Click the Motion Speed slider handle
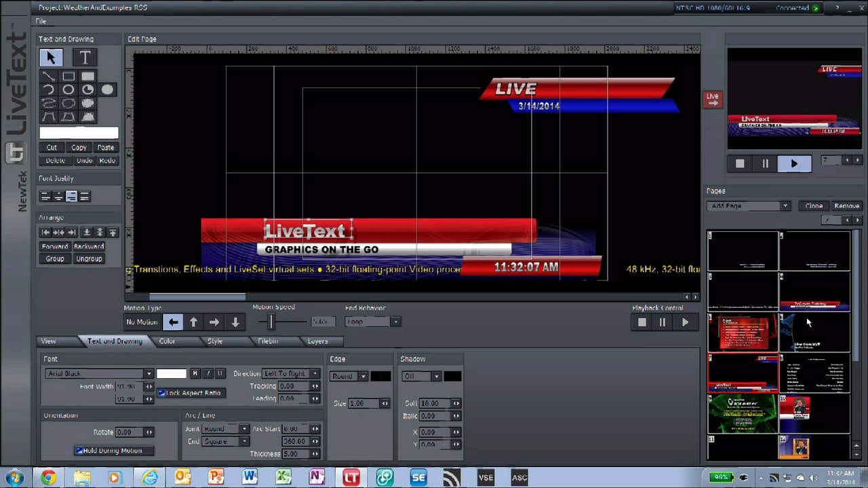Viewport: 868px width, 488px height. [271, 321]
